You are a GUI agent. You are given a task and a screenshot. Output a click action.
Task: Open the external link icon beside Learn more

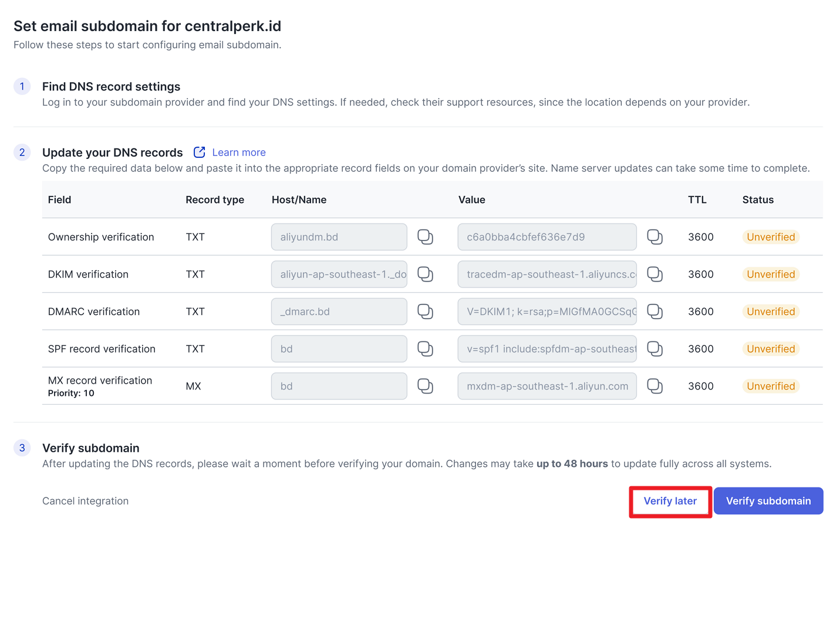pos(200,153)
